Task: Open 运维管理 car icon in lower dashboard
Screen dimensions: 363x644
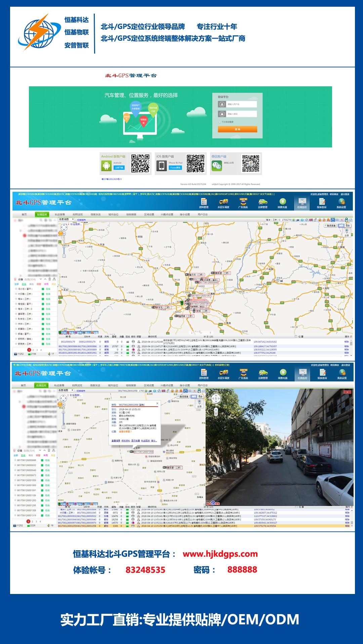Action: click(263, 373)
